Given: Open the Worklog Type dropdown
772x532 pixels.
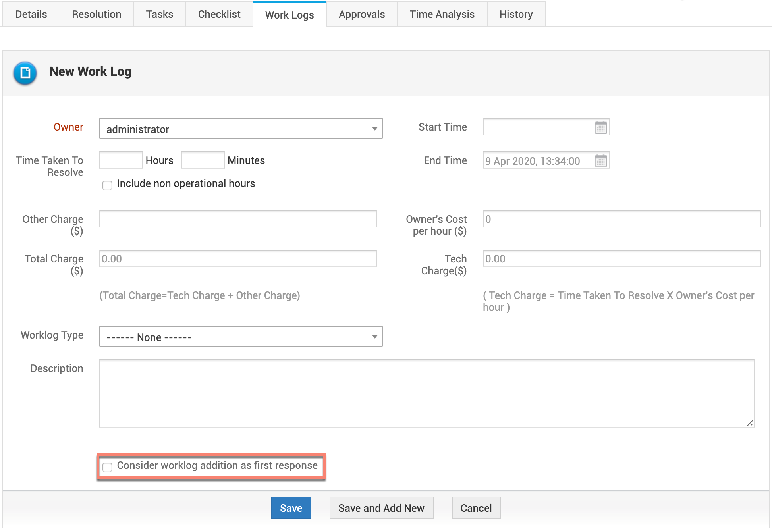Looking at the screenshot, I should 241,337.
